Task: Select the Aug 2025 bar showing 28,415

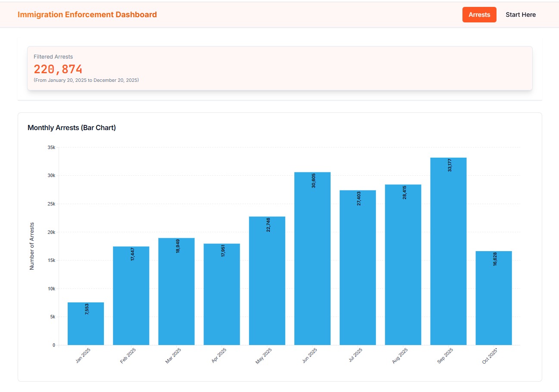Action: pyautogui.click(x=403, y=265)
